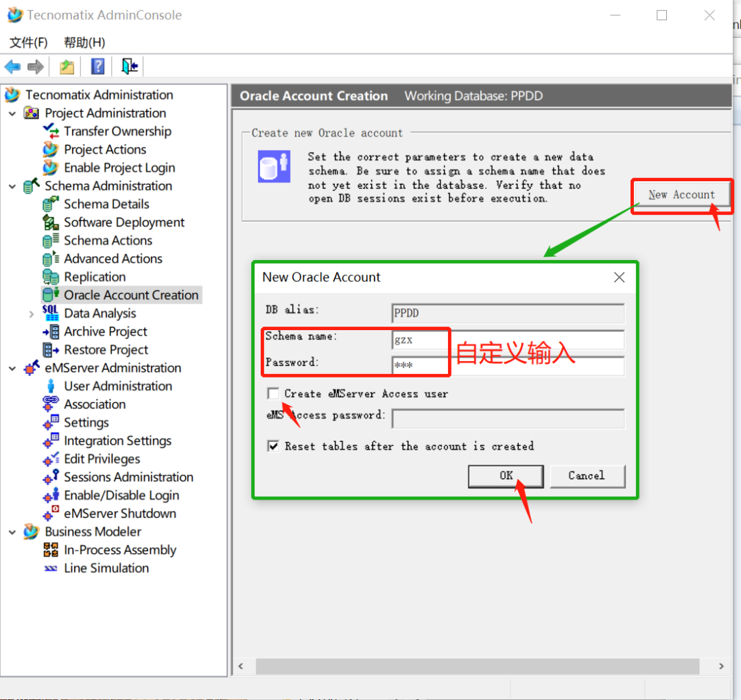Click the horizontal scrollbar right arrow
The width and height of the screenshot is (741, 700).
(721, 666)
